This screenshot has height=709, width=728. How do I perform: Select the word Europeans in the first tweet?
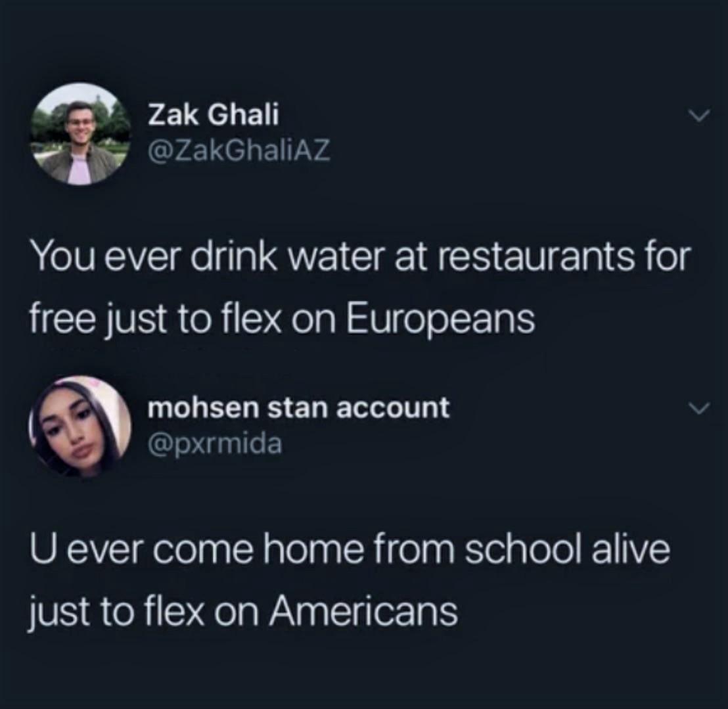click(x=441, y=319)
